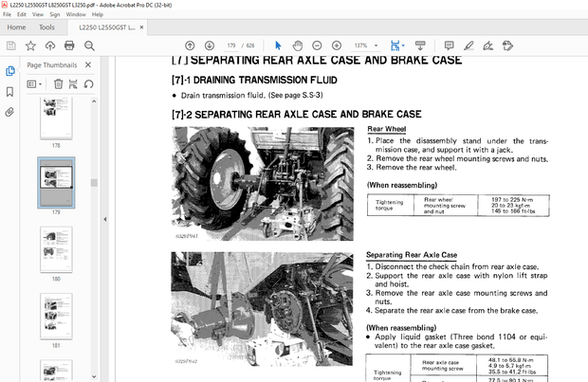The width and height of the screenshot is (588, 382).
Task: Select page 178 thumbnail
Action: click(x=56, y=118)
